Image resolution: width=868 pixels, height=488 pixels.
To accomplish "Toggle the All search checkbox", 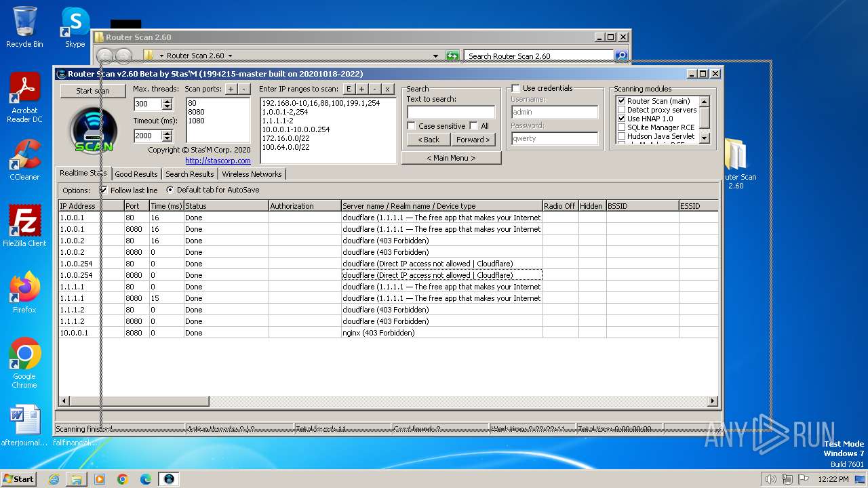I will coord(473,126).
